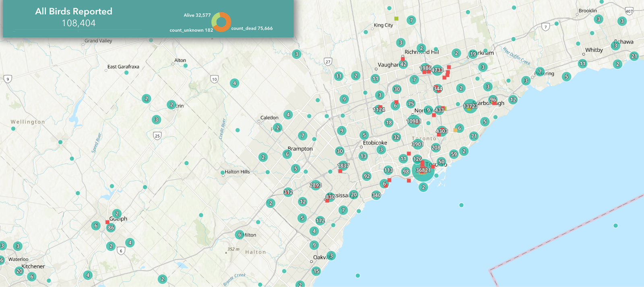
Task: Click the red square marker at Guelph
Action: [x=107, y=222]
